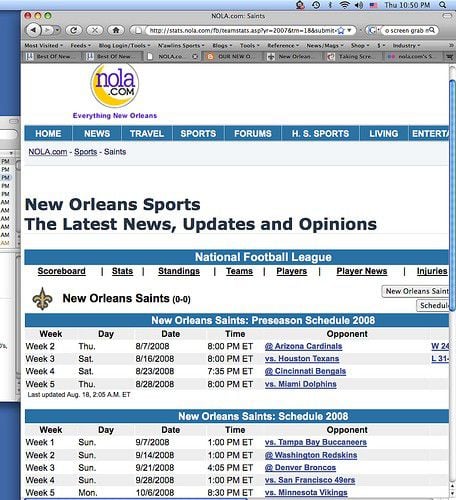Open the @ Arizona Cardinals opponent link
Image resolution: width=456 pixels, height=500 pixels.
[303, 346]
